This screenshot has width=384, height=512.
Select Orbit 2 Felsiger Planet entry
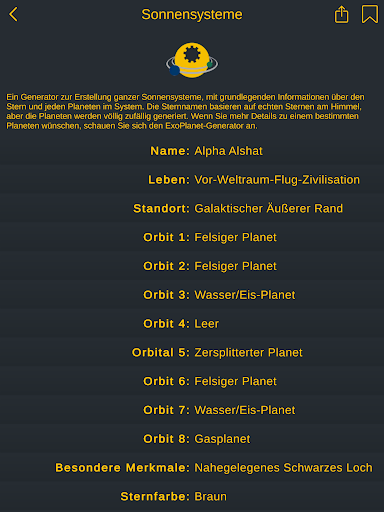(192, 266)
